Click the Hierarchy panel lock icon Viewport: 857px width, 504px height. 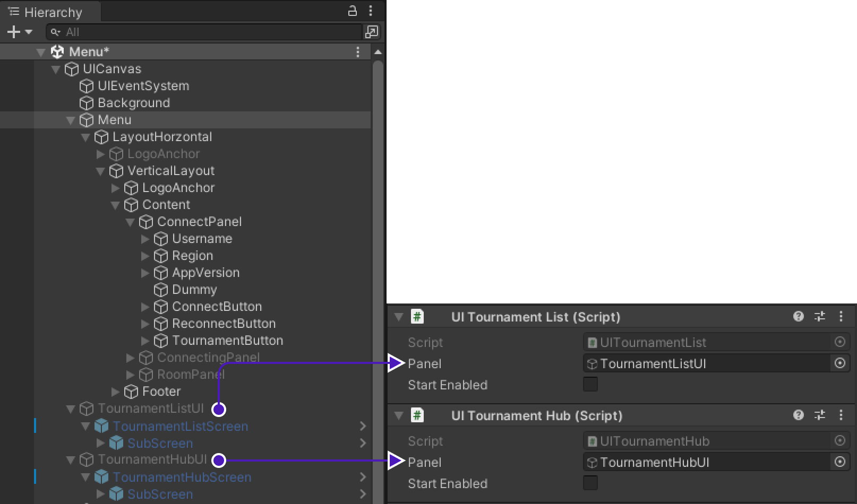[352, 11]
